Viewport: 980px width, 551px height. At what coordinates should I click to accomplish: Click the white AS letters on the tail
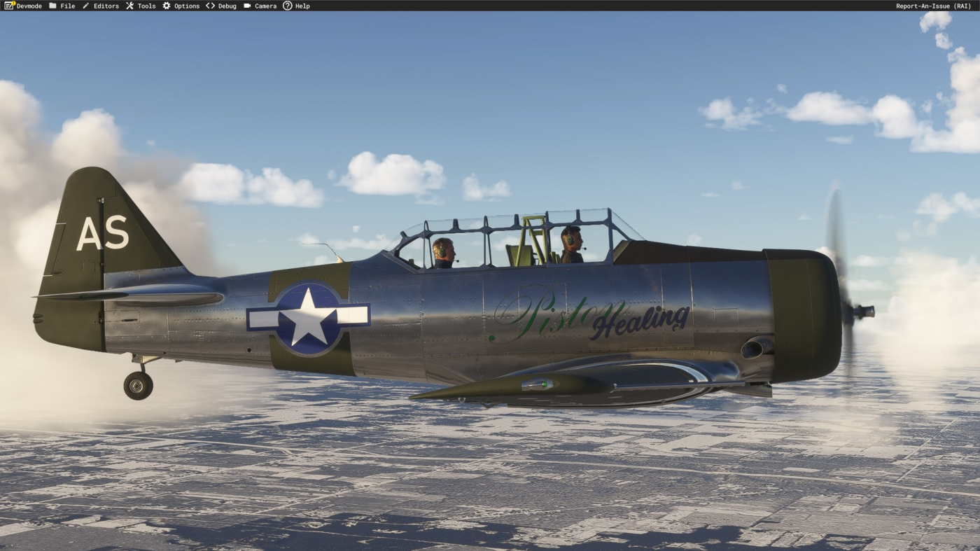(x=102, y=233)
